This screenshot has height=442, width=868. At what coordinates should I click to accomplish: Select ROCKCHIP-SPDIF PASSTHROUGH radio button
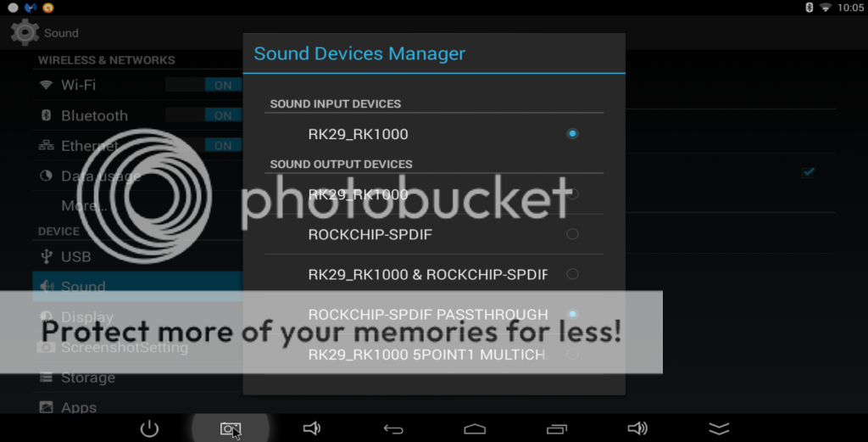pyautogui.click(x=572, y=314)
